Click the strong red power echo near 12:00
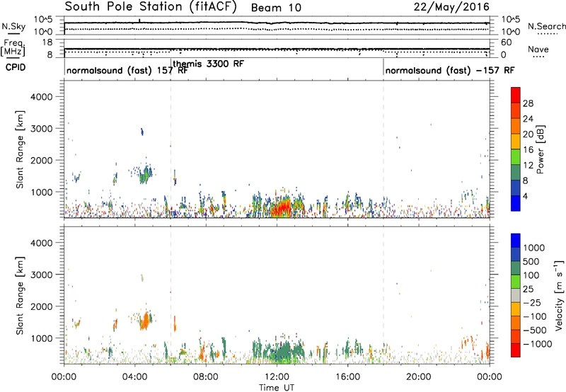The height and width of the screenshot is (392, 566). [280, 209]
